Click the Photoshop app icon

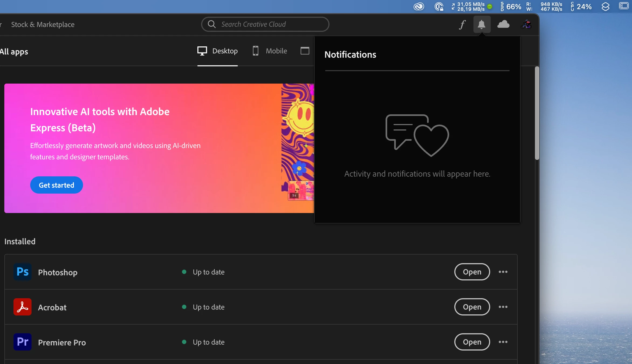[x=22, y=272]
